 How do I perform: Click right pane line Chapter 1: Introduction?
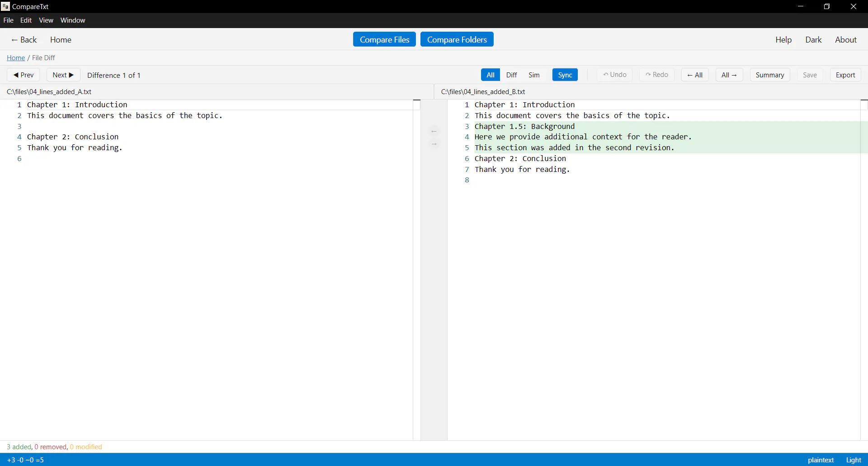coord(525,105)
